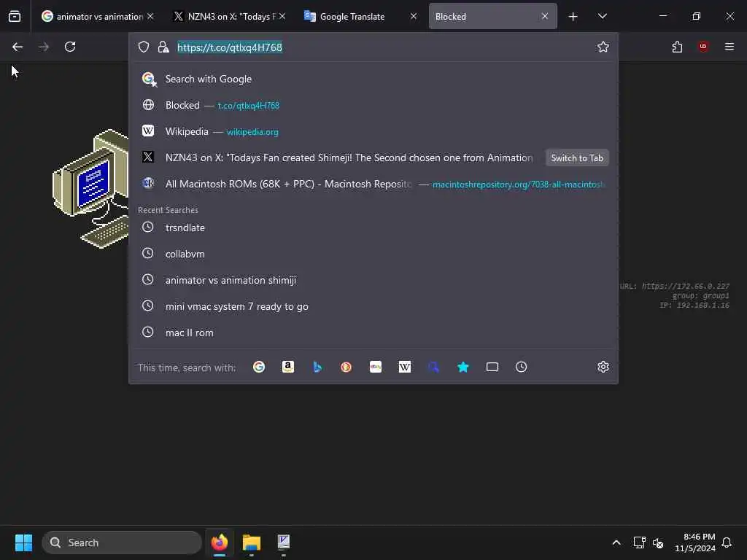This screenshot has height=560, width=747.
Task: Select the Blocked t.co suggestion
Action: coord(373,105)
